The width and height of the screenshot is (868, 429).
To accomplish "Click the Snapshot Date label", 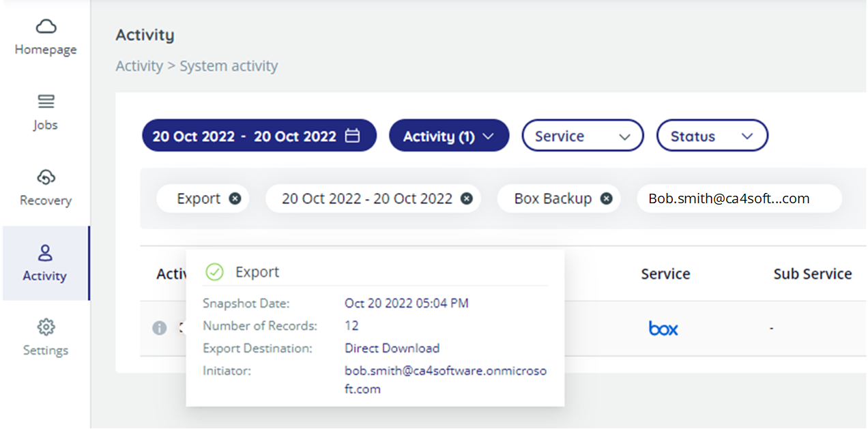I will (x=246, y=304).
